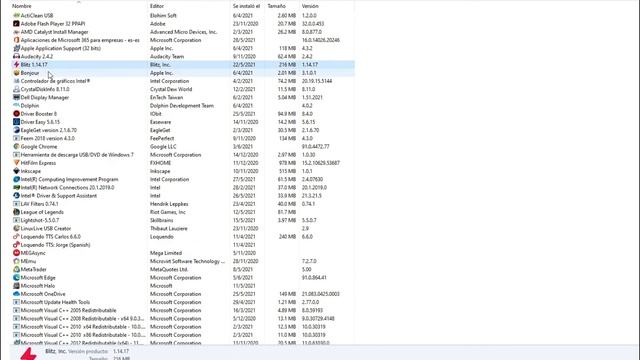Select the Apple Application Support icon
The image size is (640, 360).
(x=16, y=48)
